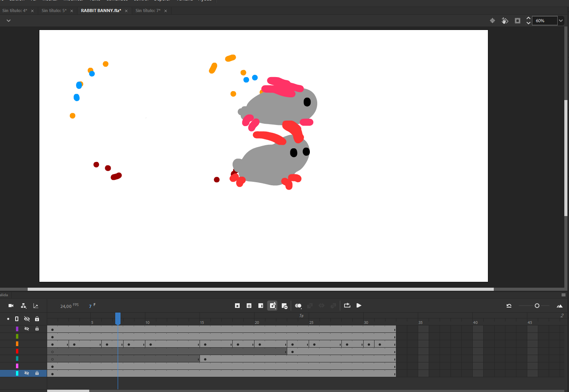Toggle highlight for all layers header dot
The height and width of the screenshot is (392, 569).
tap(8, 319)
